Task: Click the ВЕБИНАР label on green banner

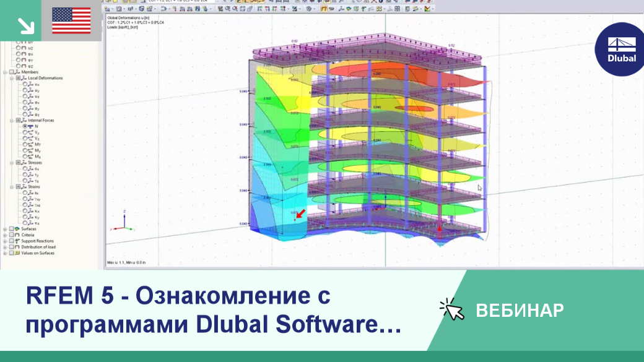Action: coord(520,311)
